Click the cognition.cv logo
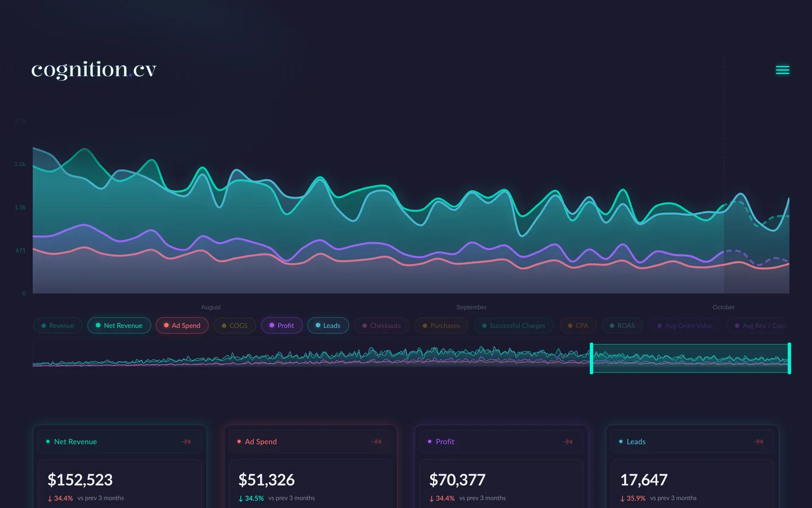The width and height of the screenshot is (812, 508). click(x=94, y=69)
